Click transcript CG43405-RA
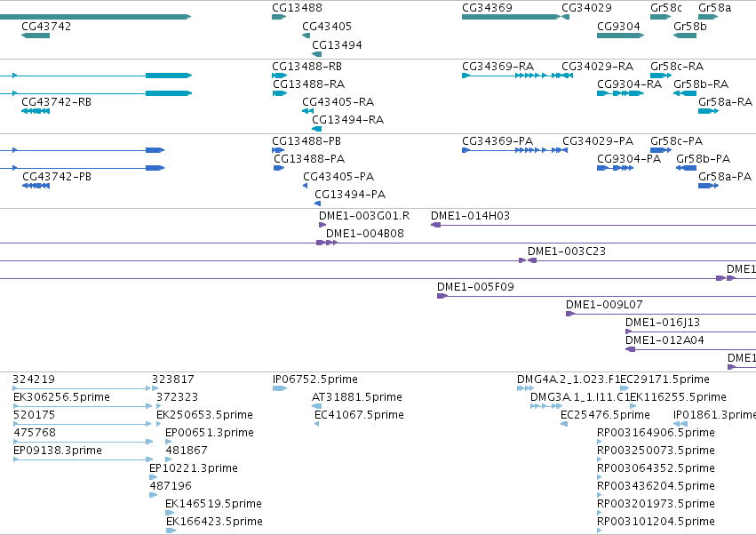This screenshot has width=756, height=535. coord(338,102)
